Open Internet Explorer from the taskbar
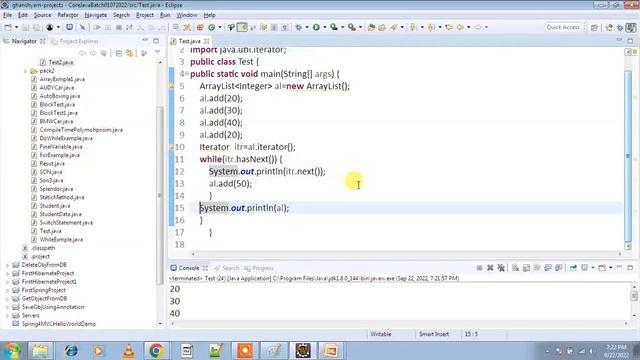Viewport: 640px width, 360px height. tap(71, 351)
